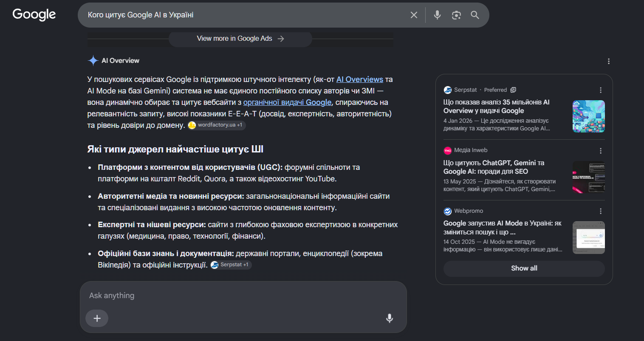This screenshot has width=644, height=341.
Task: Start voice search with microphone icon
Action: pos(437,15)
